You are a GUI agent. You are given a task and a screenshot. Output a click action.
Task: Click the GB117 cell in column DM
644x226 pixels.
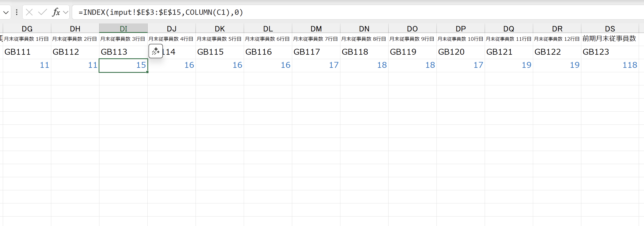tap(316, 52)
